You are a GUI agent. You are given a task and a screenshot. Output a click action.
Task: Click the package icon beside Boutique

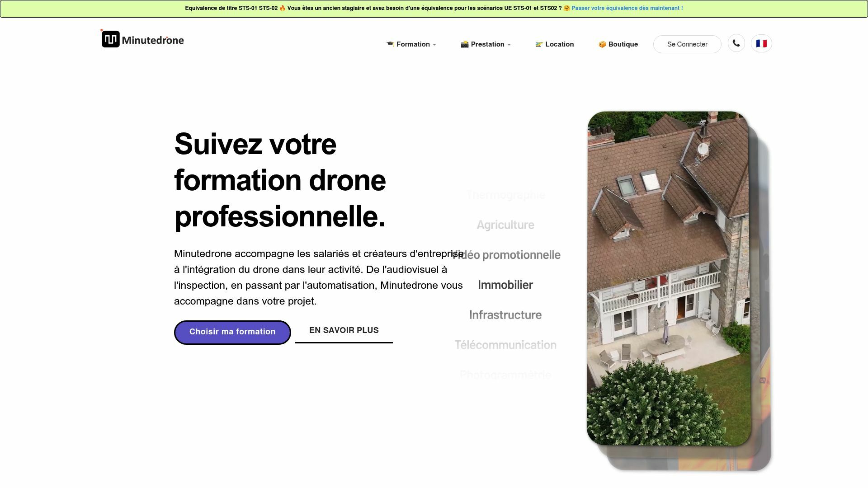click(x=602, y=44)
